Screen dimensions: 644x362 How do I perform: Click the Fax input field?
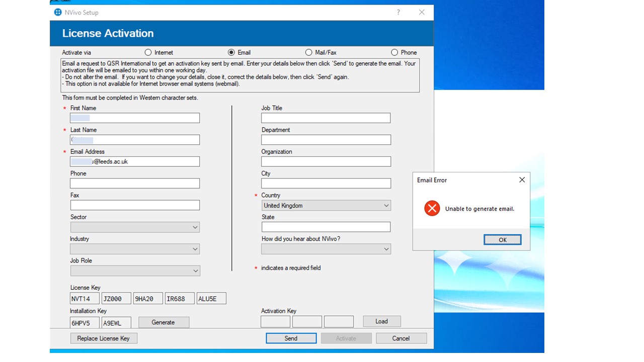click(135, 205)
